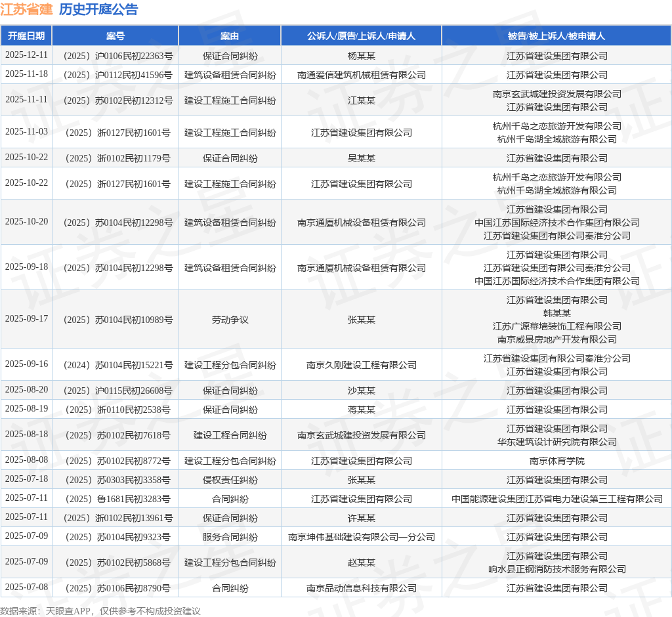Click defendant 南京威景房地产开发有限公司
Viewport: 672px width, 617px height.
pos(556,339)
